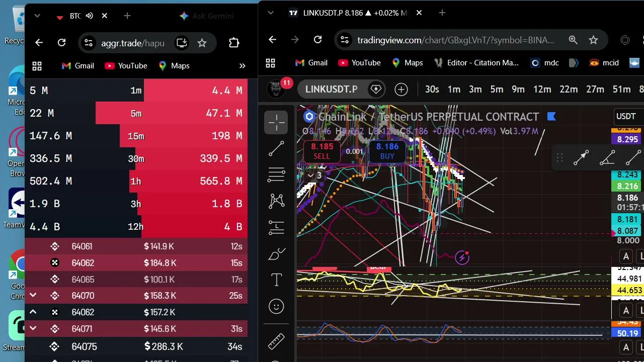Open tab search dropdown in TradingView window
This screenshot has width=644, height=362.
(270, 13)
